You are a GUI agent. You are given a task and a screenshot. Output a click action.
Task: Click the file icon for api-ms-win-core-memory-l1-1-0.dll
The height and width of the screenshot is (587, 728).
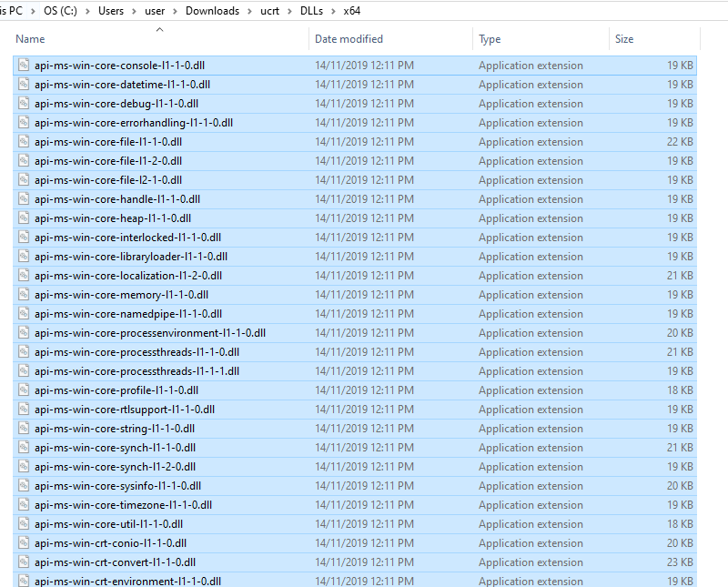pyautogui.click(x=24, y=295)
